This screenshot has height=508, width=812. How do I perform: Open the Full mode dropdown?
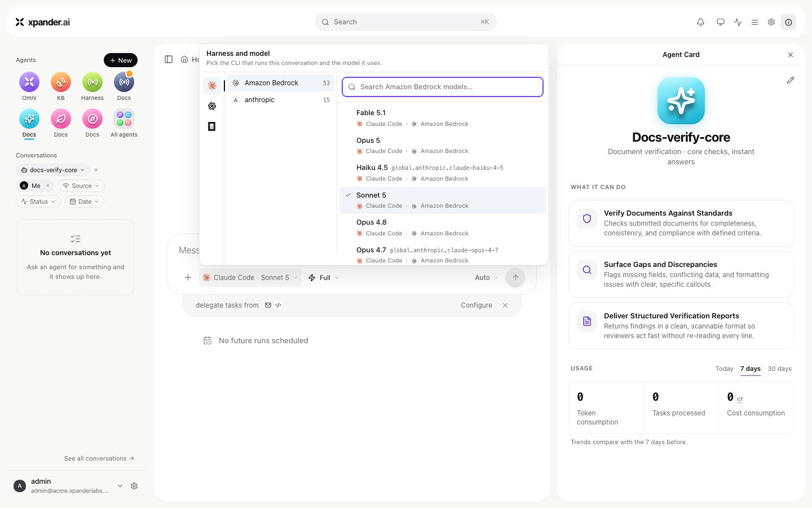(x=324, y=278)
